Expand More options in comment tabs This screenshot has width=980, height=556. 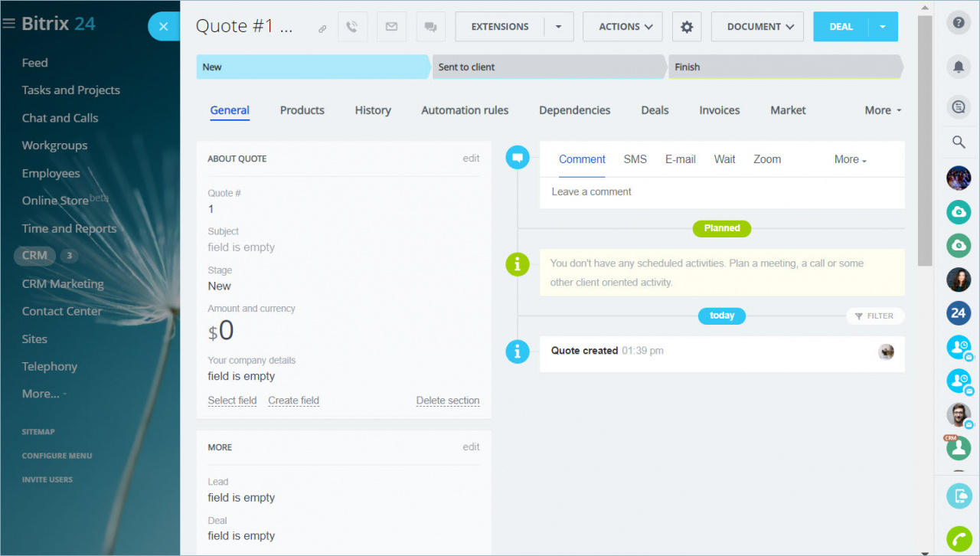click(851, 159)
